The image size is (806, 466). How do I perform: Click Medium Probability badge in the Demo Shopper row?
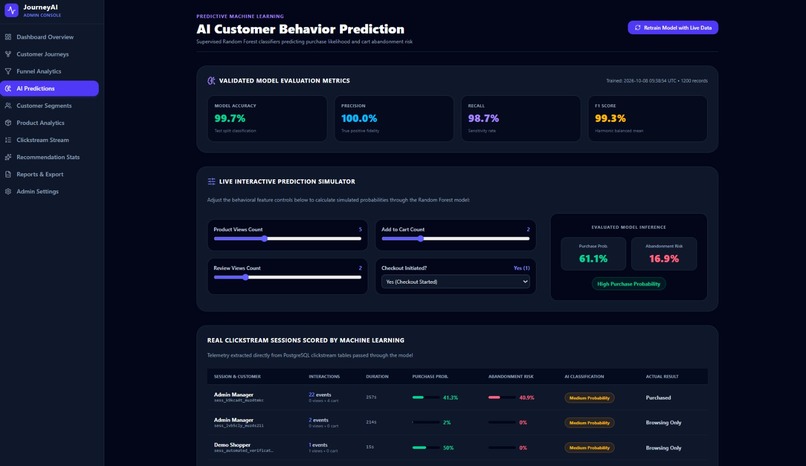pos(589,448)
